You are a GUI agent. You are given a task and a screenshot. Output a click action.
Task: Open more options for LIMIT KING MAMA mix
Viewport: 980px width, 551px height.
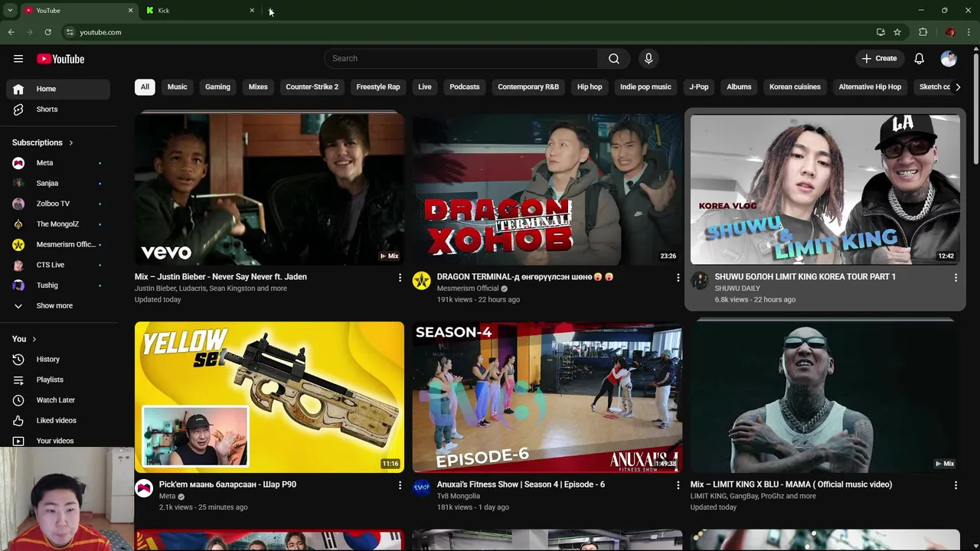pos(955,485)
